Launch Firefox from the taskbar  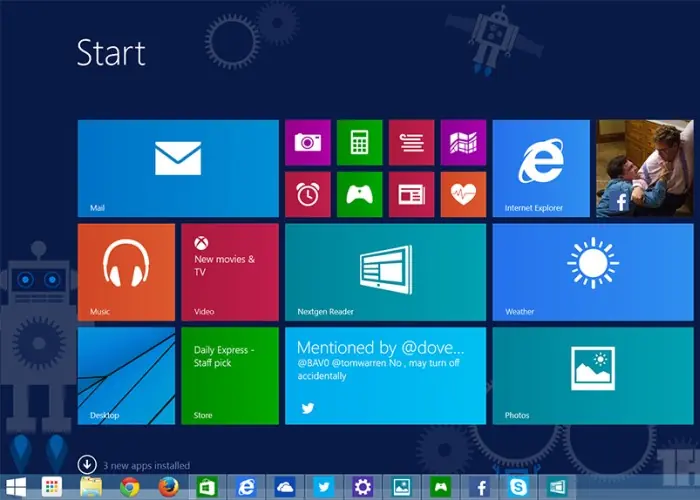coord(168,487)
